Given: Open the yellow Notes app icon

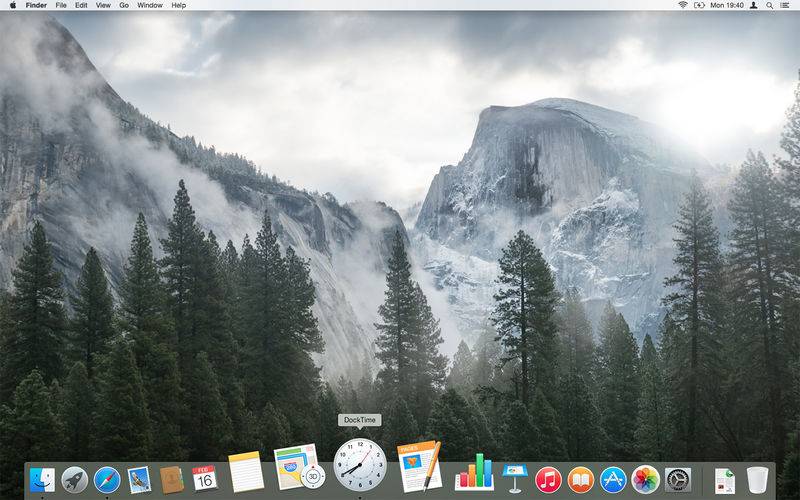Looking at the screenshot, I should coord(246,472).
